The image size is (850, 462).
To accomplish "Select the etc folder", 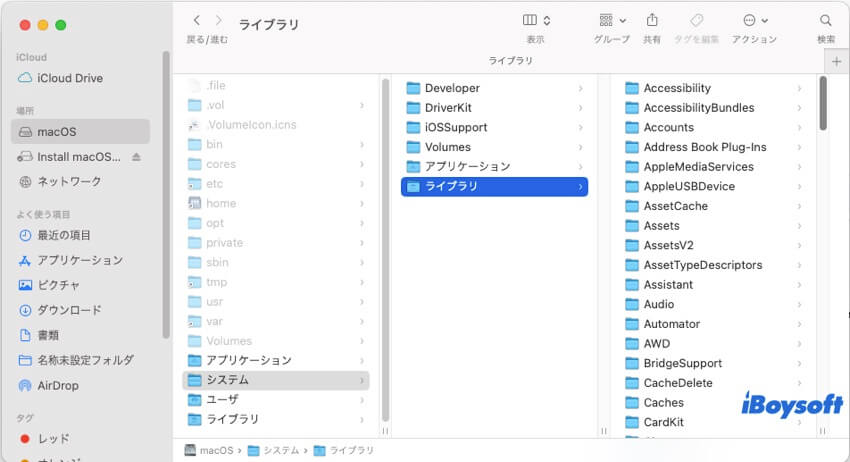I will [275, 184].
